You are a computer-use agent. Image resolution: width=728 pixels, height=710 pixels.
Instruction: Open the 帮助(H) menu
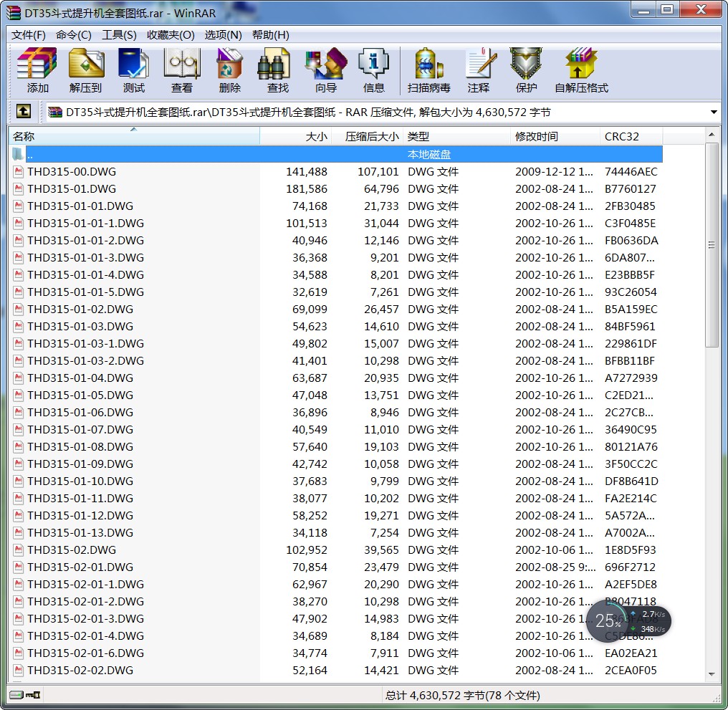(x=271, y=35)
